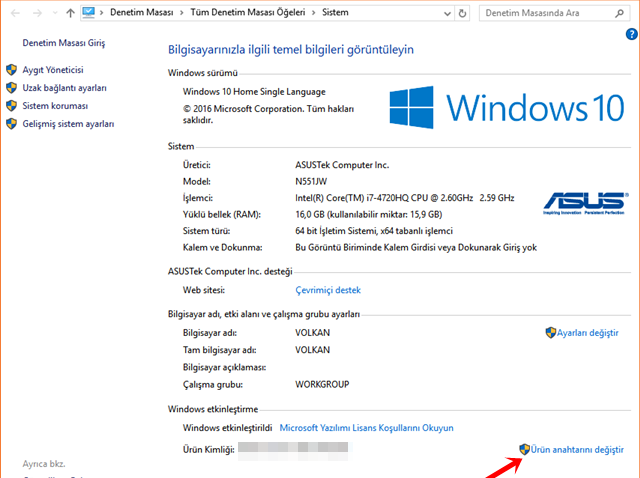Click shield icon beside Ayarları değiştir

(x=551, y=333)
